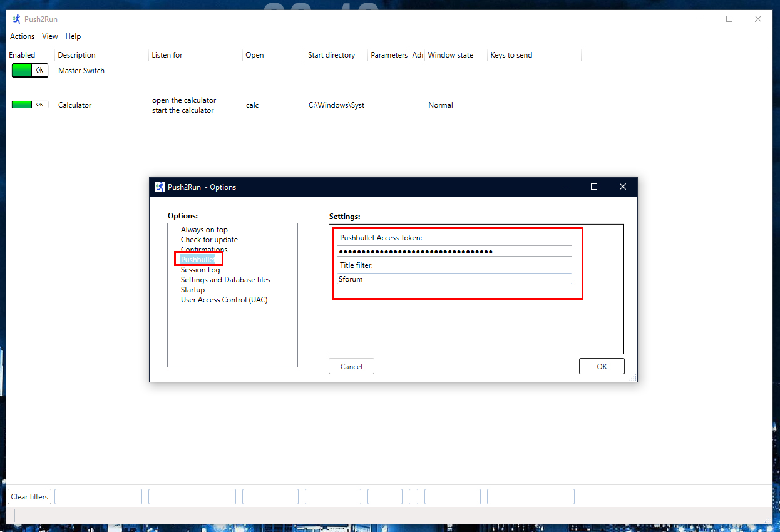Screen dimensions: 780x532
Task: Click the Push2Run main window app icon
Action: [x=16, y=19]
